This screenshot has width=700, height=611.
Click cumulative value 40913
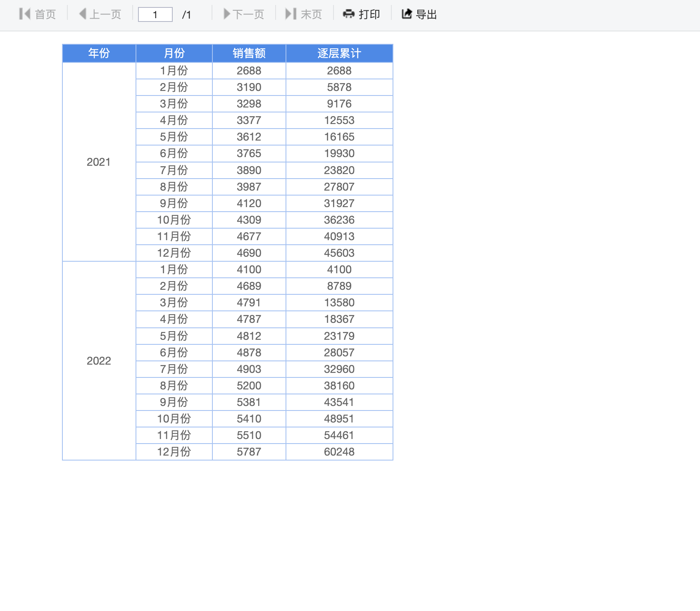[339, 236]
